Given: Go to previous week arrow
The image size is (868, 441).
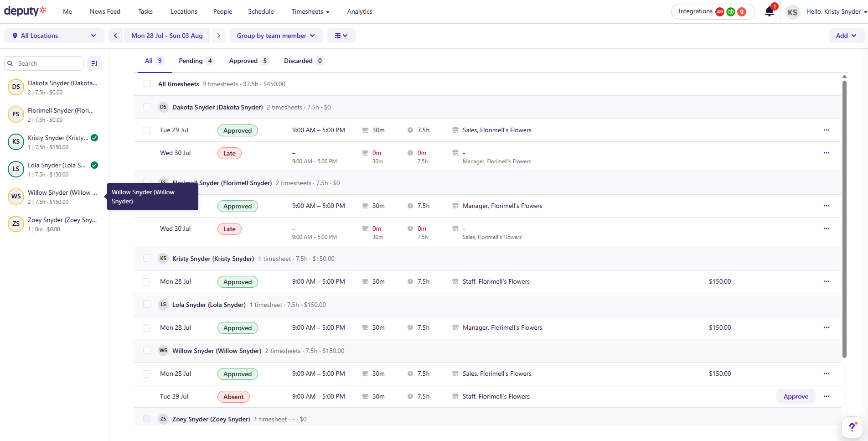Looking at the screenshot, I should click(x=115, y=36).
